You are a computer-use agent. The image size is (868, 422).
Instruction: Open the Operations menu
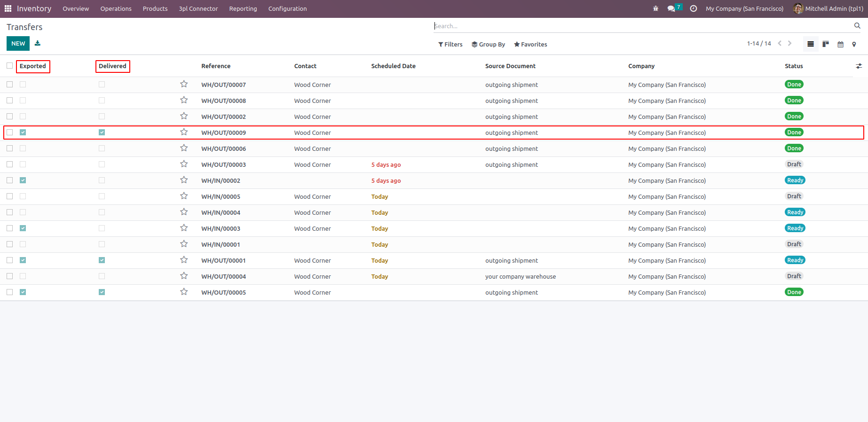(x=116, y=8)
